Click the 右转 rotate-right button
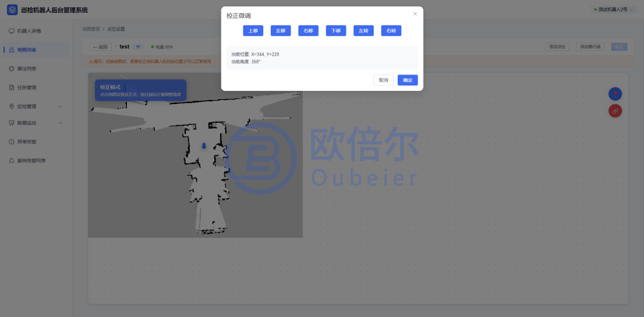The height and width of the screenshot is (317, 644). (391, 31)
